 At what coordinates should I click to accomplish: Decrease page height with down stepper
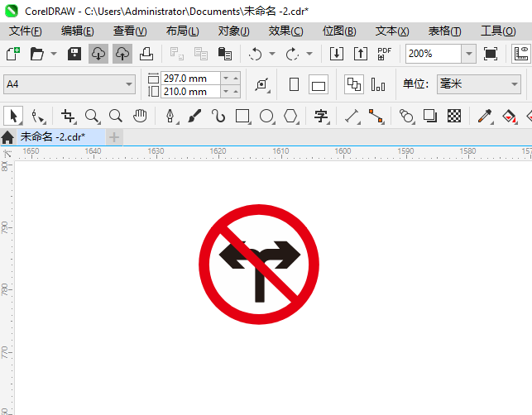[x=226, y=92]
